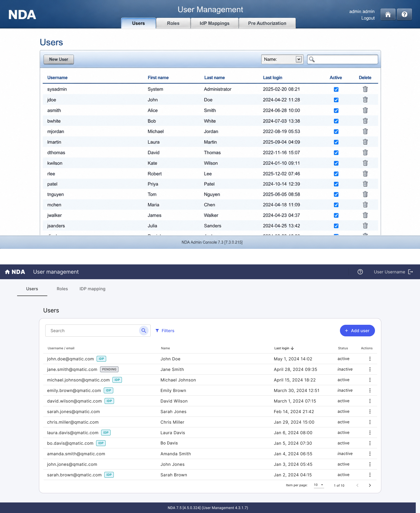Open actions menu for Emily Brown

pos(370,390)
